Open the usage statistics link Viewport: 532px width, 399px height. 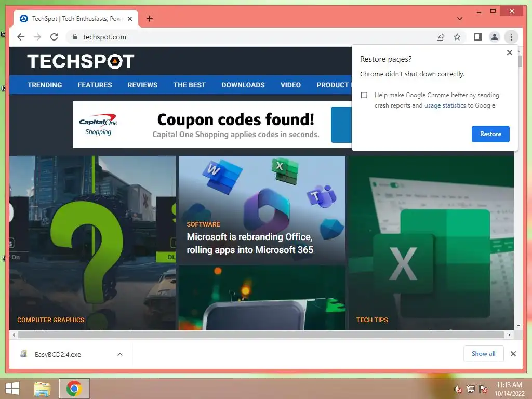click(x=445, y=105)
